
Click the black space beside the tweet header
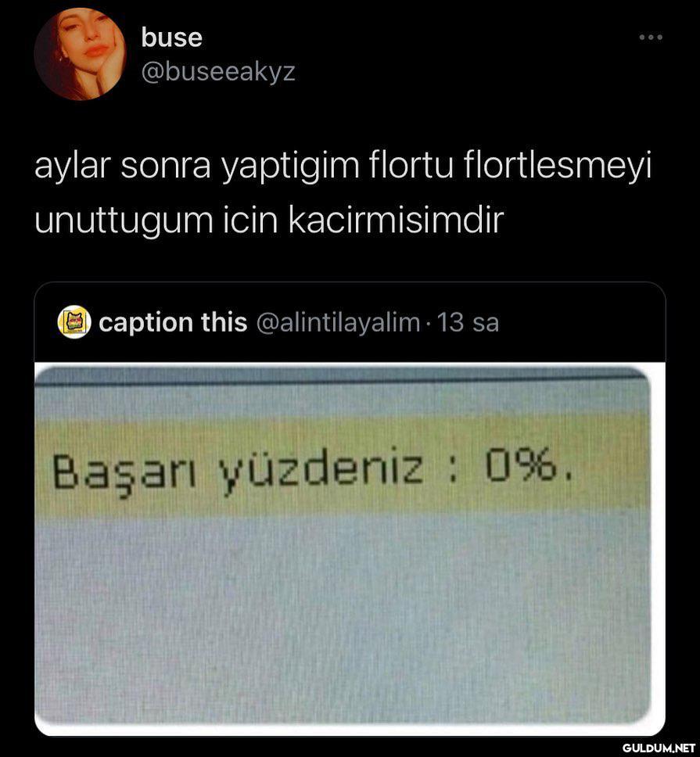(464, 54)
